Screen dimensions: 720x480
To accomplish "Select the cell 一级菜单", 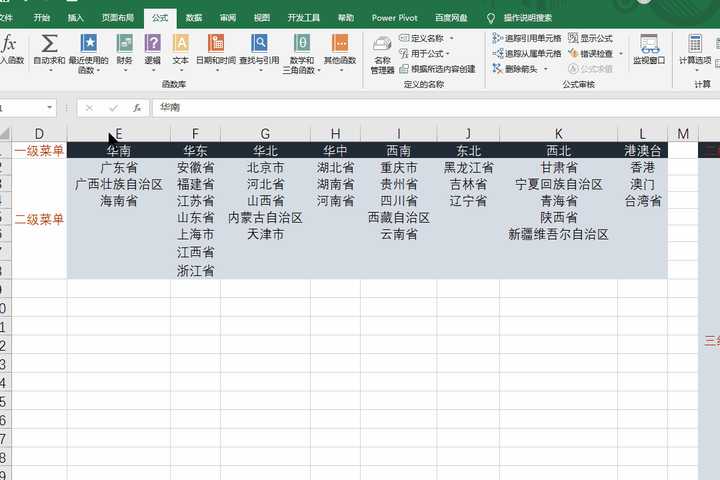I will click(x=39, y=151).
